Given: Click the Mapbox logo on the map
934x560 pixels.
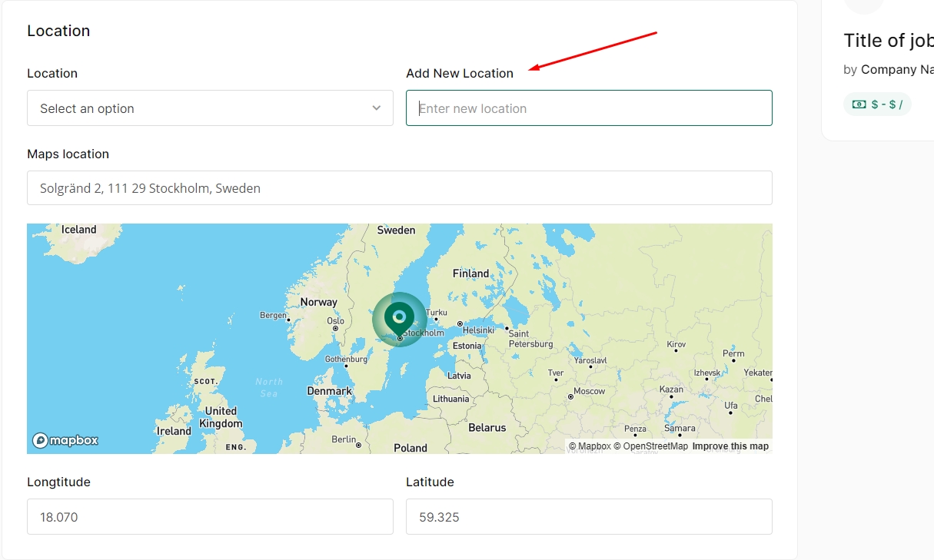Looking at the screenshot, I should tap(65, 440).
